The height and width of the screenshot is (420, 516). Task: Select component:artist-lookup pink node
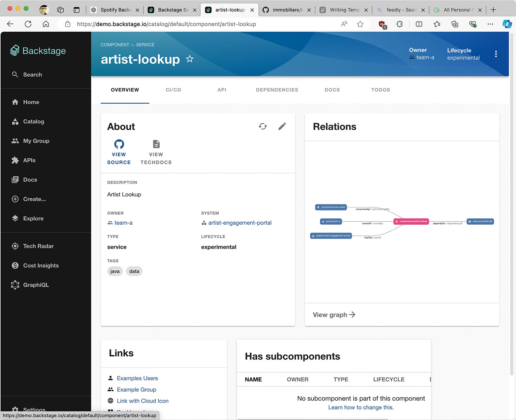[x=411, y=221]
